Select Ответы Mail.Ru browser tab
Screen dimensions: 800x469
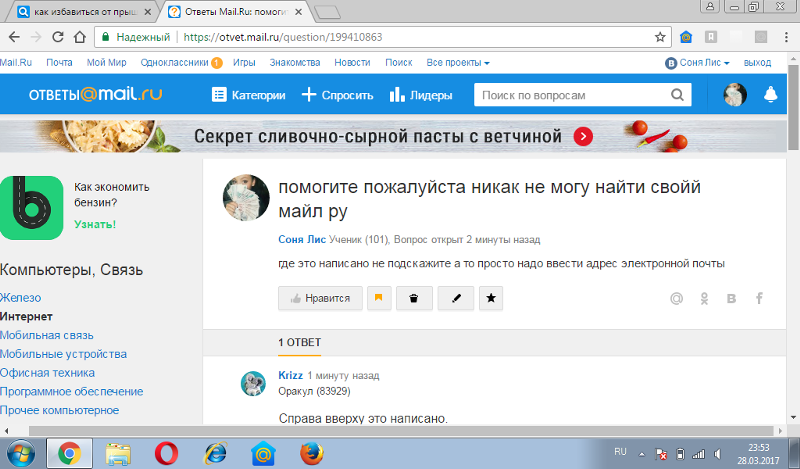[235, 12]
